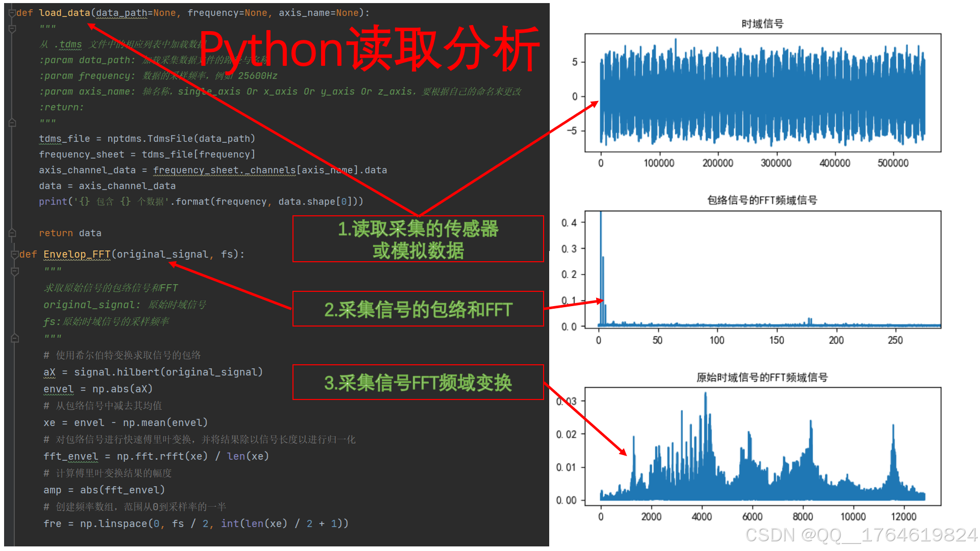Click the fold-end icon beside return data
The image size is (980, 551).
12,233
